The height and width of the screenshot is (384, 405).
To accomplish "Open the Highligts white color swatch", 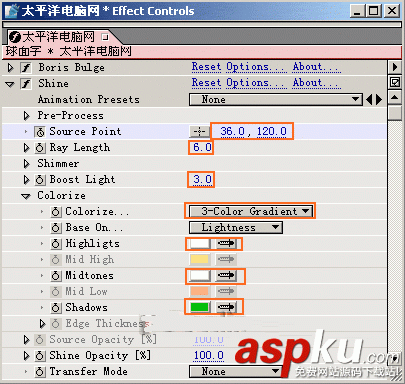I will [200, 244].
